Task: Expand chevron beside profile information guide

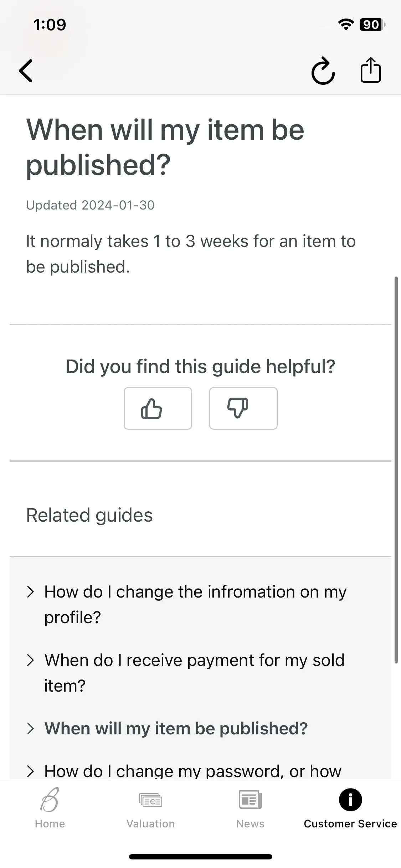Action: click(31, 592)
